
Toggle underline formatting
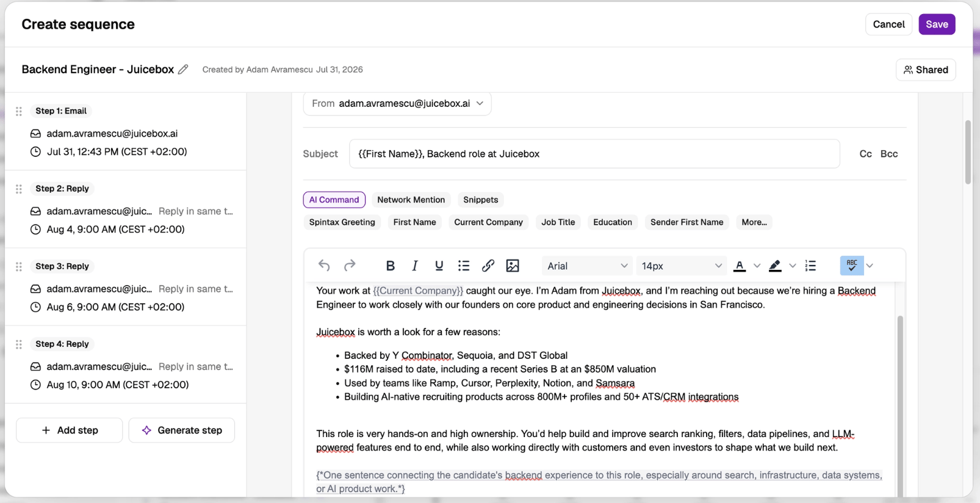(x=439, y=266)
